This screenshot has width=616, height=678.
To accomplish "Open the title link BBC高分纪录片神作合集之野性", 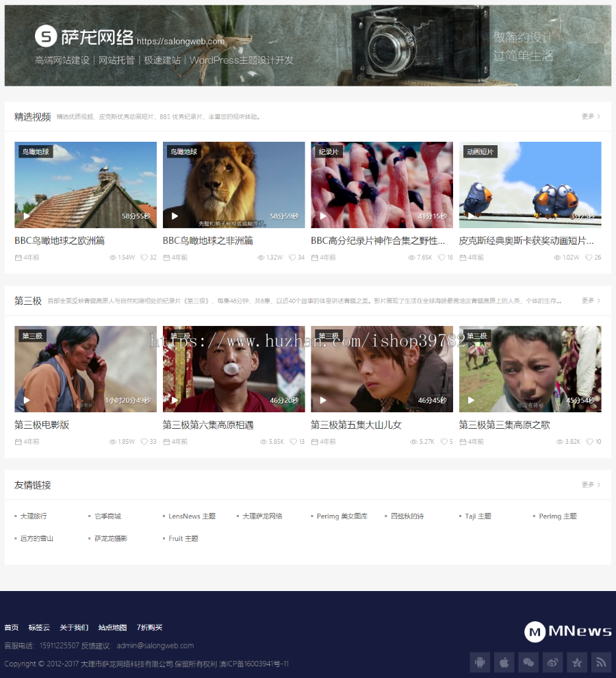I will (378, 240).
